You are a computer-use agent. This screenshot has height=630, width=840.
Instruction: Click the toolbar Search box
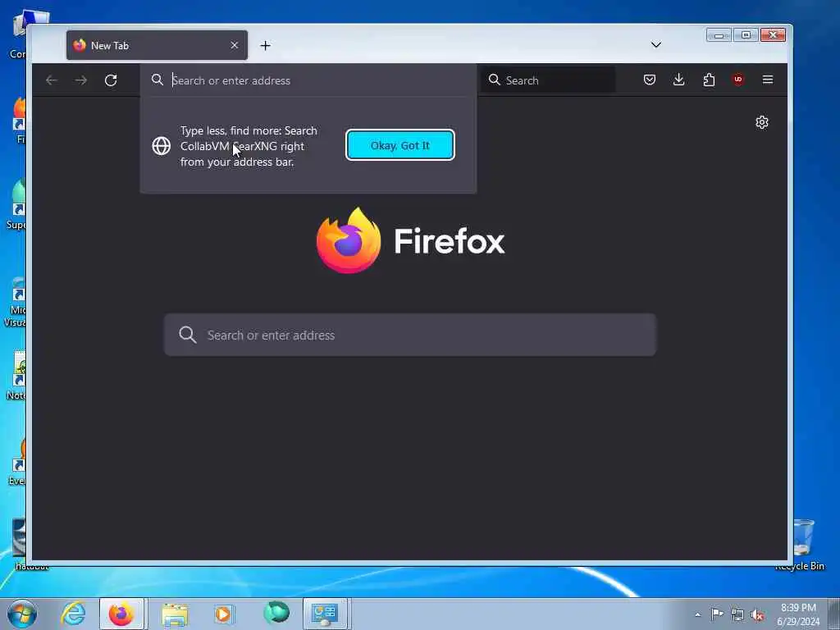point(547,80)
